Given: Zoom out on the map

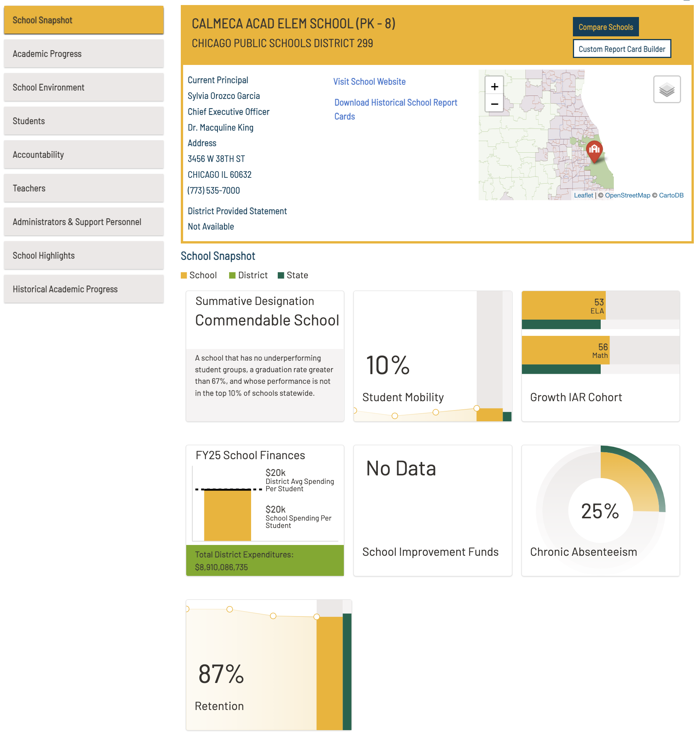Looking at the screenshot, I should (494, 104).
